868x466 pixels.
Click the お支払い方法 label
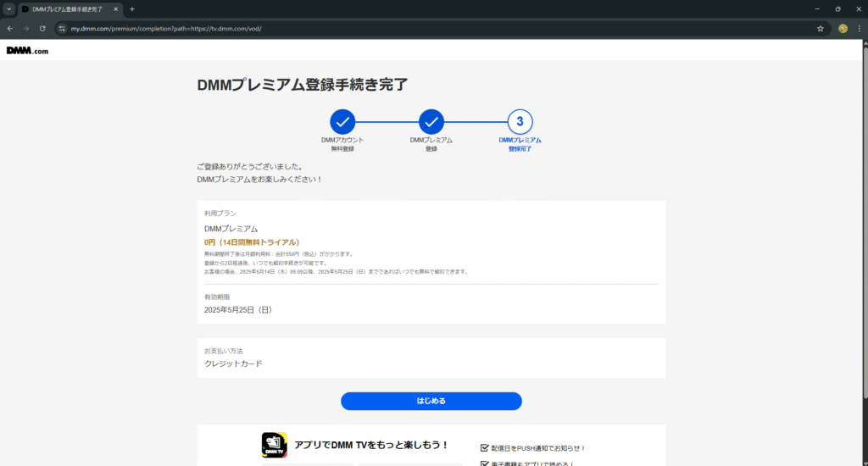tap(223, 351)
